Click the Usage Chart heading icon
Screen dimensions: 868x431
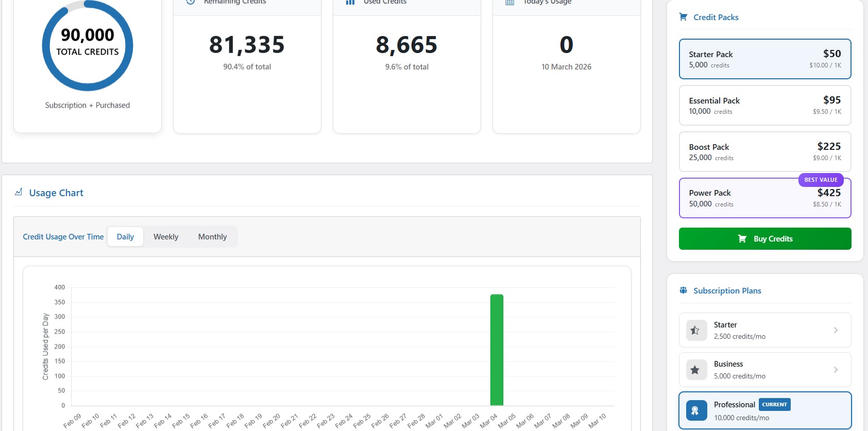point(19,192)
